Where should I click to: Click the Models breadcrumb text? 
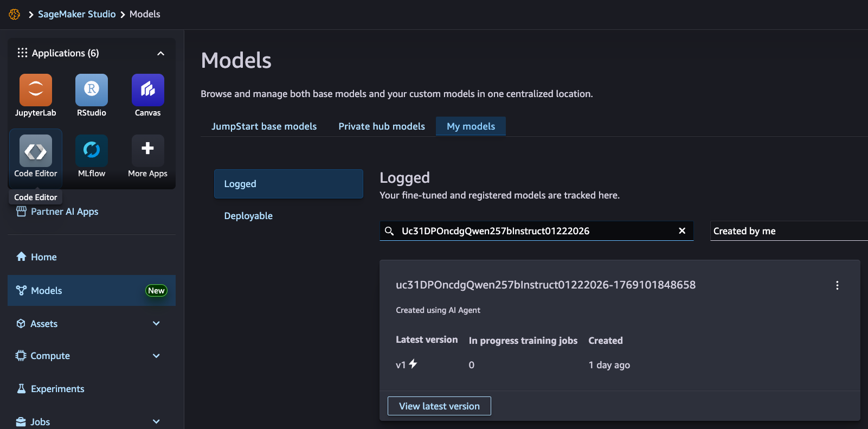(145, 14)
